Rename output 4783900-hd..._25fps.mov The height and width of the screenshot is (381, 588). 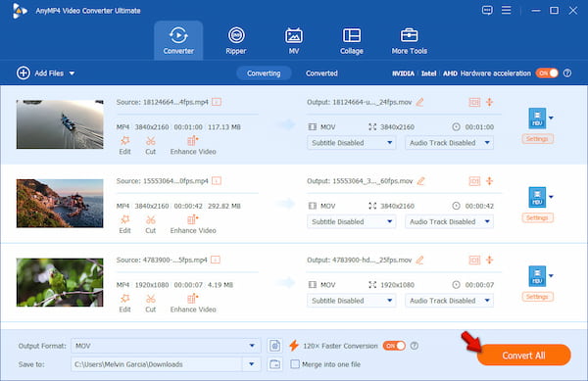pyautogui.click(x=419, y=260)
